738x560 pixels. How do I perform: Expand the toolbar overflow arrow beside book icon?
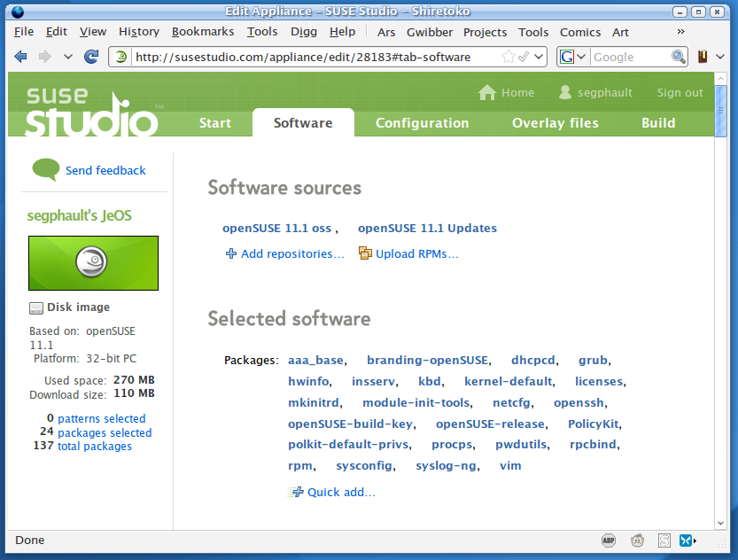[720, 57]
